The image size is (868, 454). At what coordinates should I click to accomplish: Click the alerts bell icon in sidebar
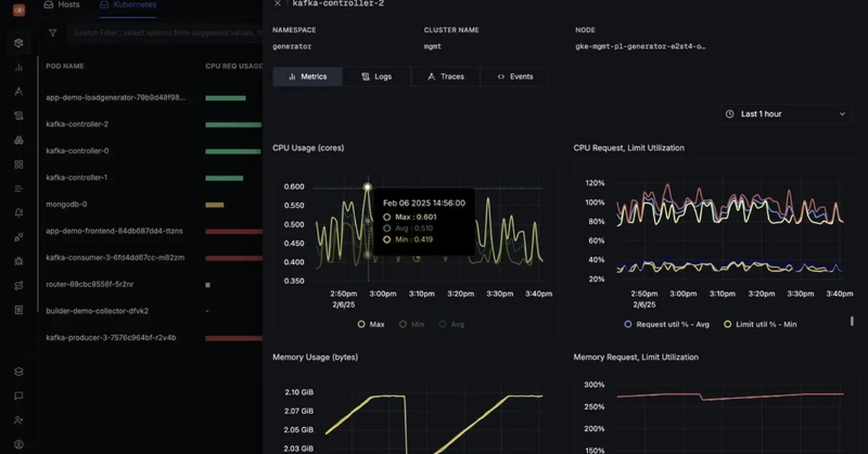click(18, 212)
